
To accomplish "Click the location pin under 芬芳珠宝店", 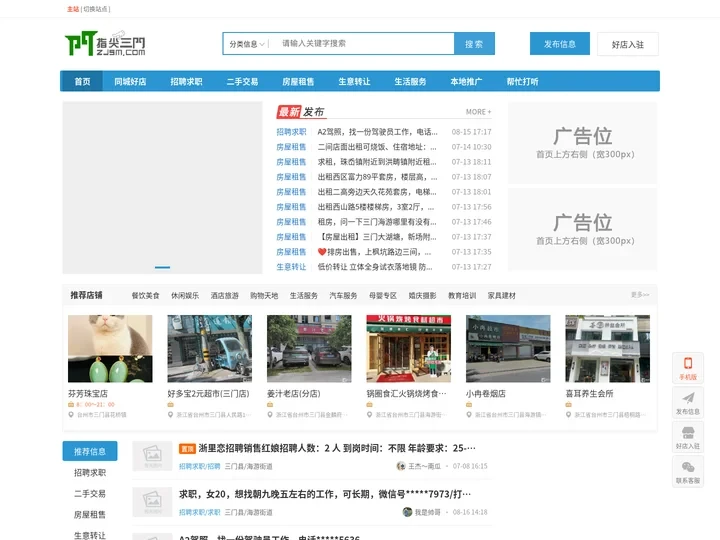I will [71, 415].
